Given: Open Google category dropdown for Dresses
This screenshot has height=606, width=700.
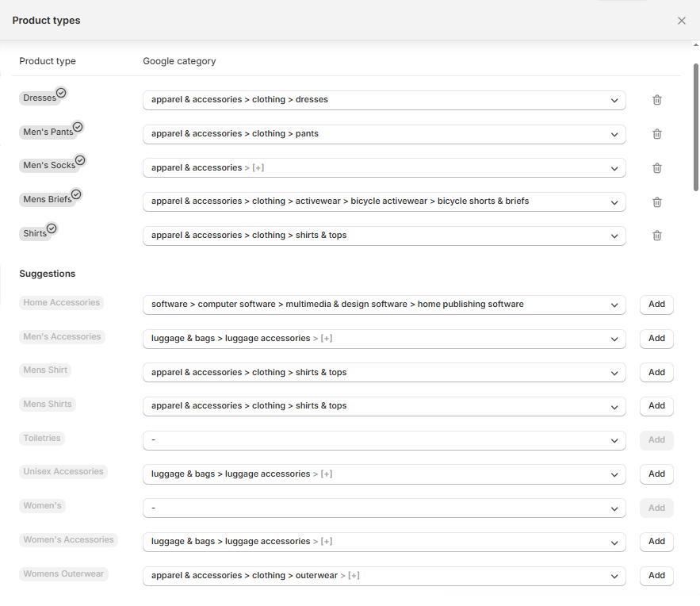Looking at the screenshot, I should pos(384,100).
